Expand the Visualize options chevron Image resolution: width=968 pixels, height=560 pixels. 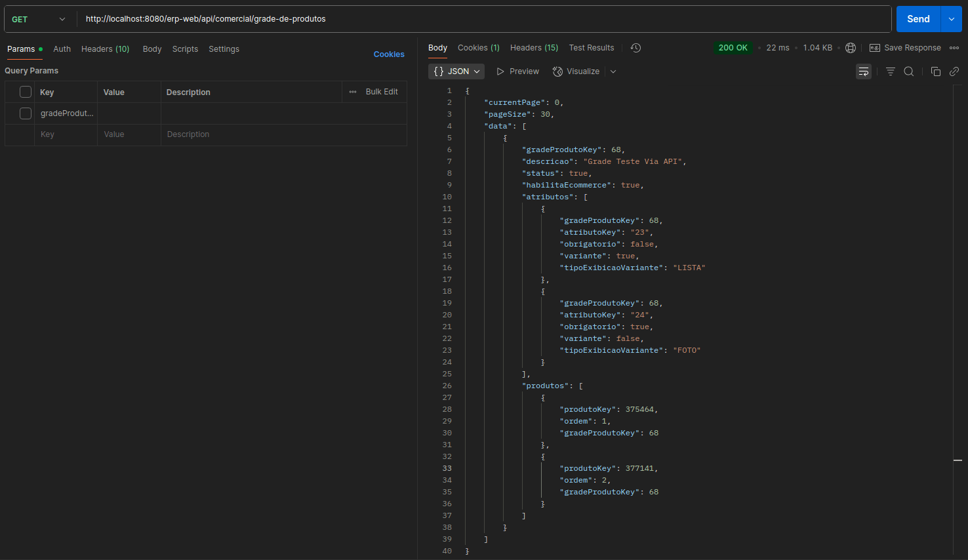[613, 71]
